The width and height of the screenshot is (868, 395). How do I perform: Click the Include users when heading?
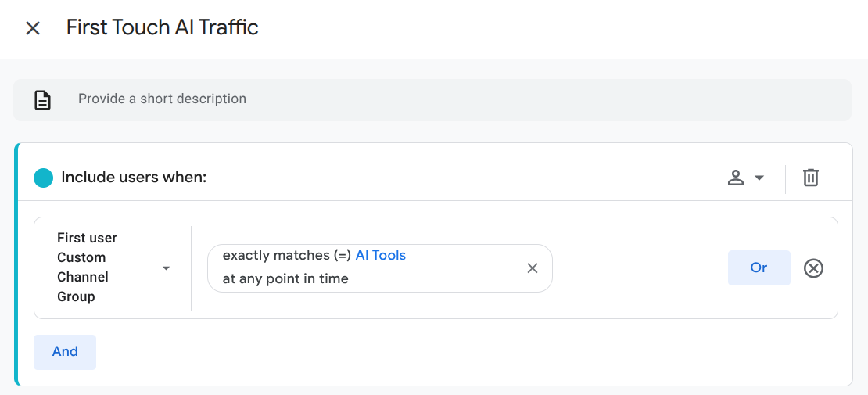pyautogui.click(x=134, y=178)
